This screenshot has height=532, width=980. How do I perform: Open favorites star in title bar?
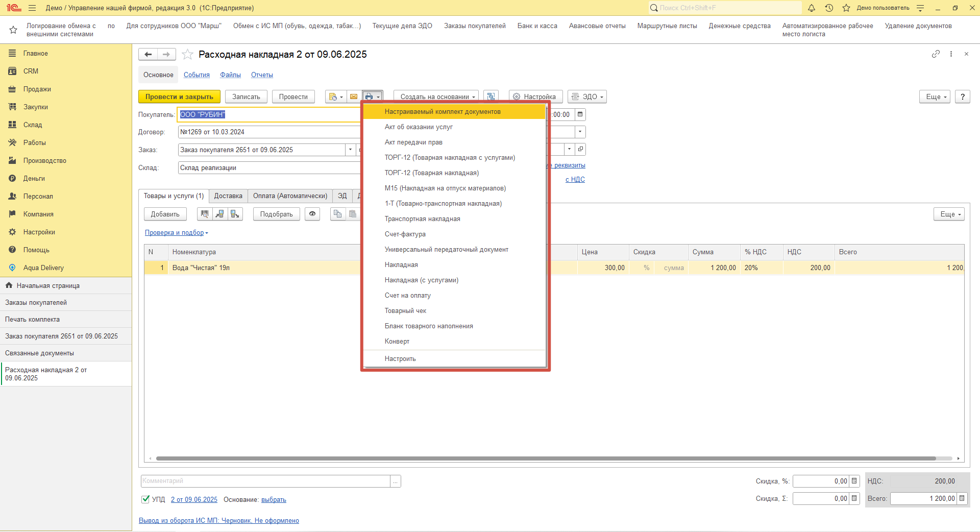click(846, 8)
